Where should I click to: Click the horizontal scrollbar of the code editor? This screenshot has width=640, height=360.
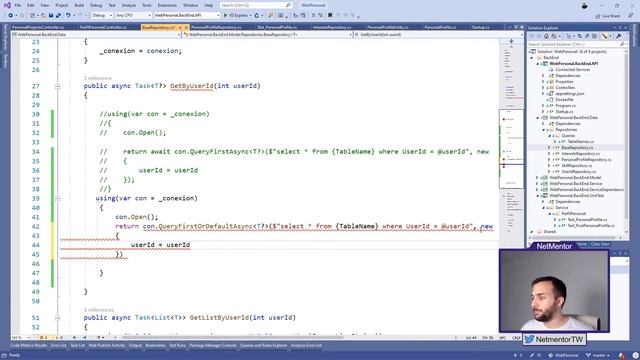click(233, 338)
